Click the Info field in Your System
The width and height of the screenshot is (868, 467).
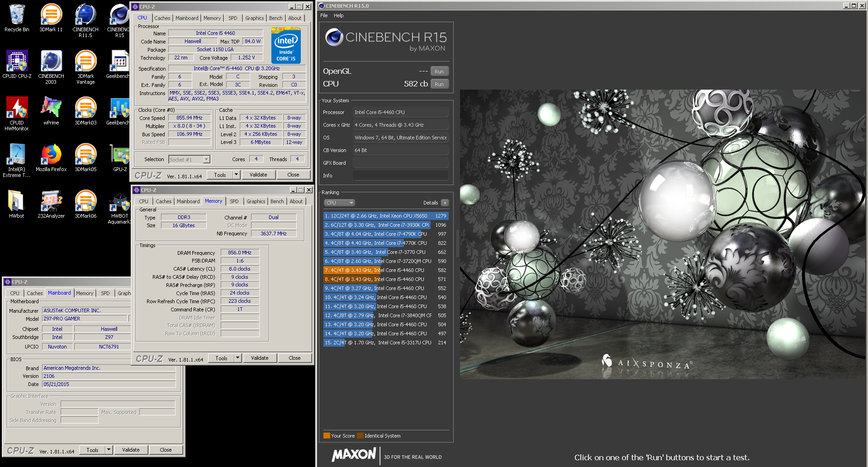(x=400, y=176)
